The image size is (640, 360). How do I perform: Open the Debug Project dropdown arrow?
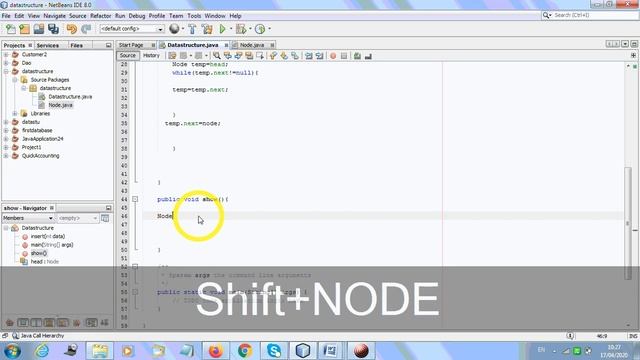pyautogui.click(x=250, y=29)
